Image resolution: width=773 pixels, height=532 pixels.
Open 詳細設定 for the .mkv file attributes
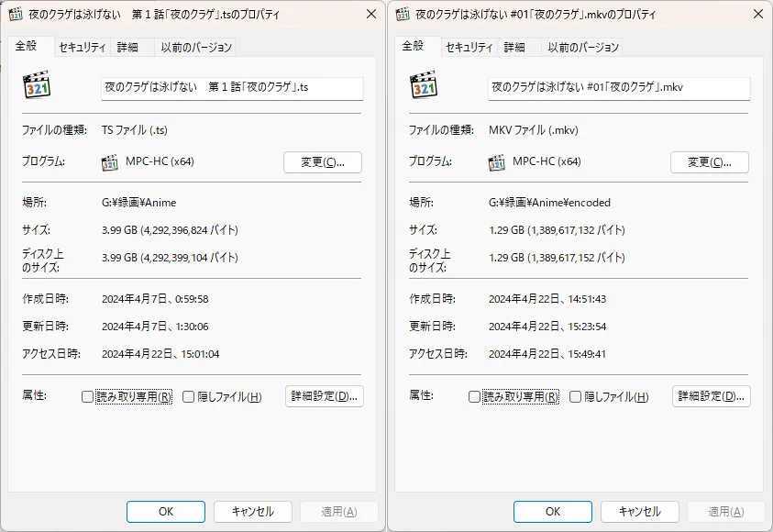point(712,396)
